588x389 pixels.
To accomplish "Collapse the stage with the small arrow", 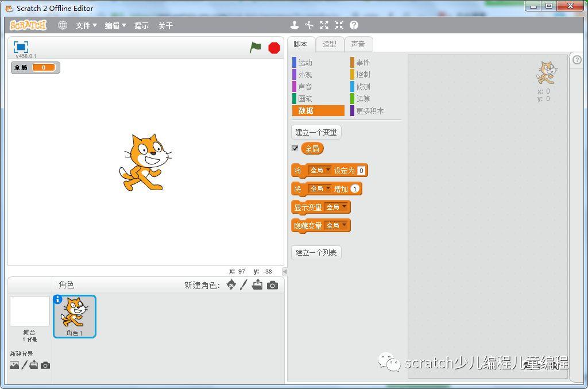I will point(285,272).
